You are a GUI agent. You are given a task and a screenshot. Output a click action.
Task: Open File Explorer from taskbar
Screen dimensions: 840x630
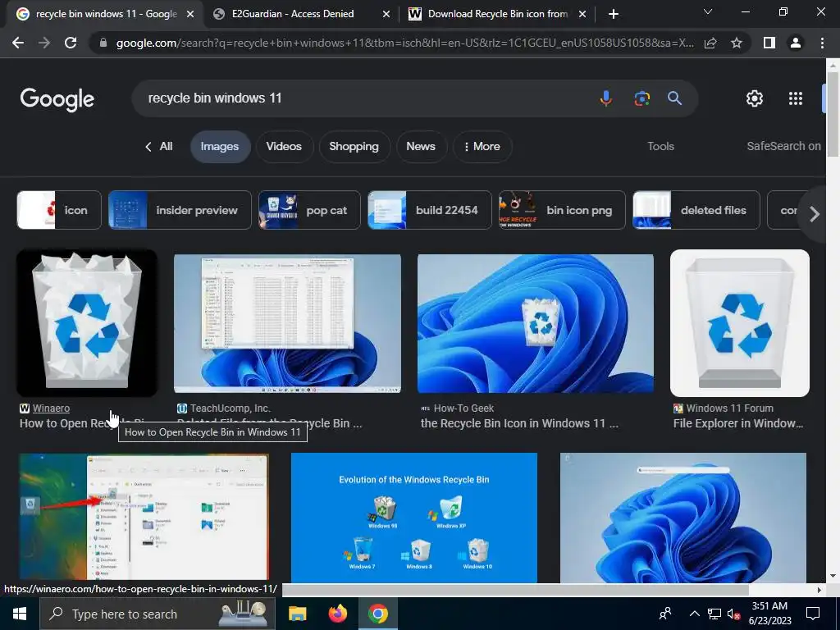pyautogui.click(x=297, y=614)
